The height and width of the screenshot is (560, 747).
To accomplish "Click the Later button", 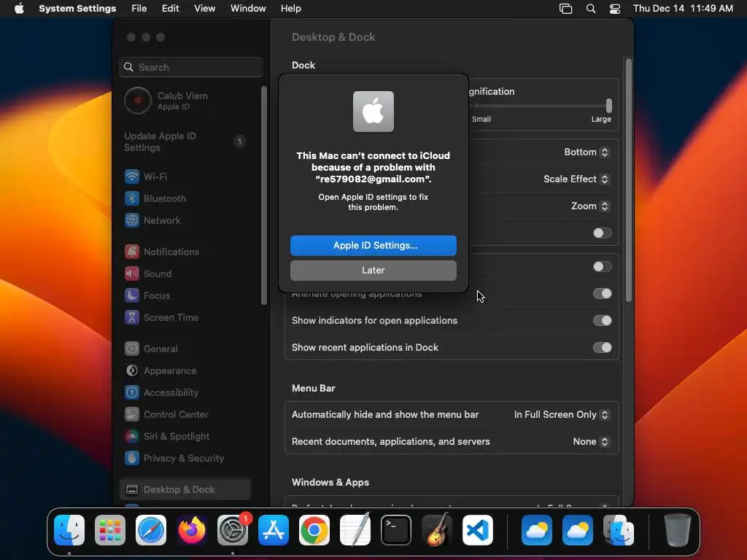I will (373, 271).
